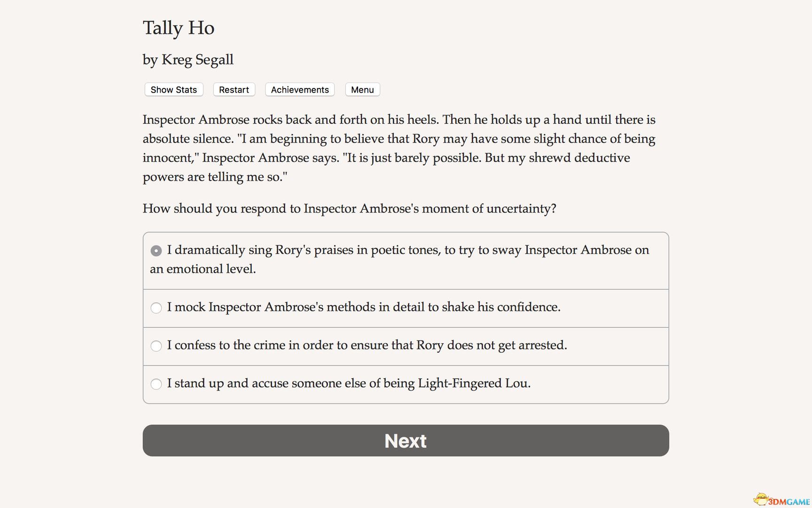Click the currently selected first choice radio
The height and width of the screenshot is (508, 812).
click(156, 251)
